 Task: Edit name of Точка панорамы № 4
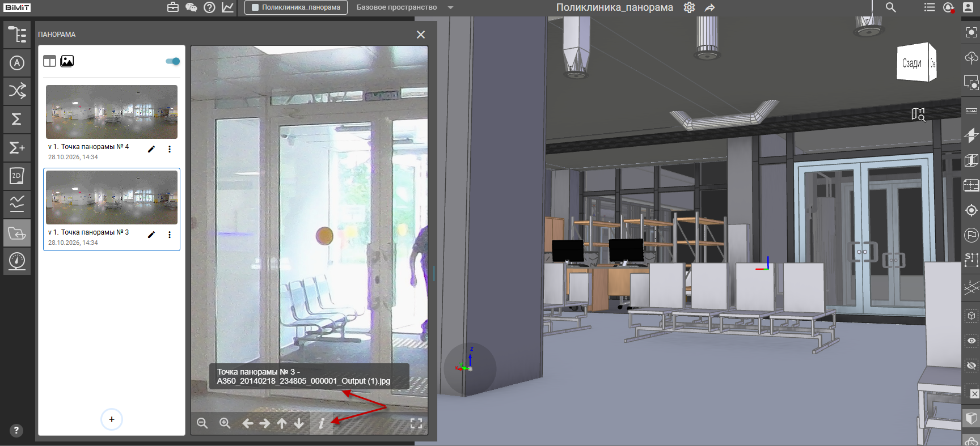pos(151,149)
